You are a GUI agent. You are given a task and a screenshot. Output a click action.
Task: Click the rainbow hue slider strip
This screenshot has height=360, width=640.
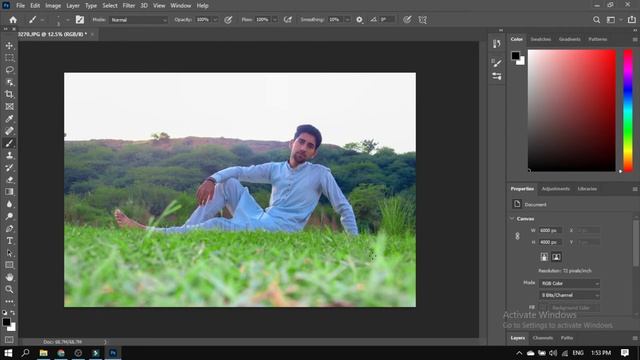[628, 111]
